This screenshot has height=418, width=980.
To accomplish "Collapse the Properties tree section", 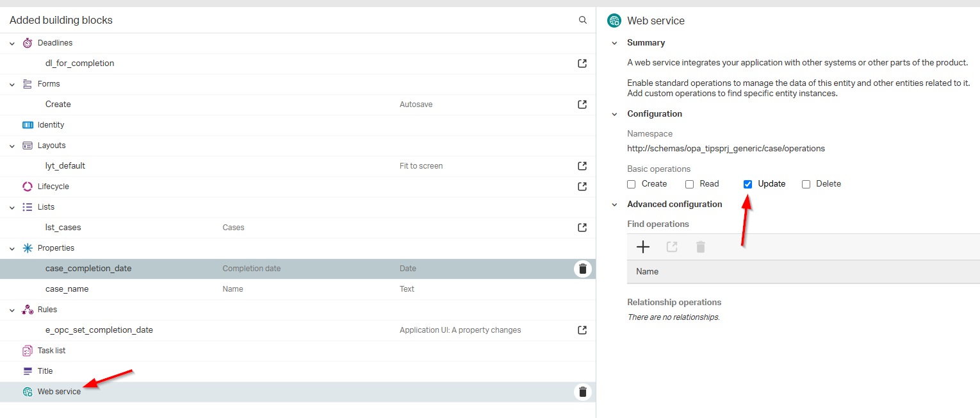I will tap(12, 248).
